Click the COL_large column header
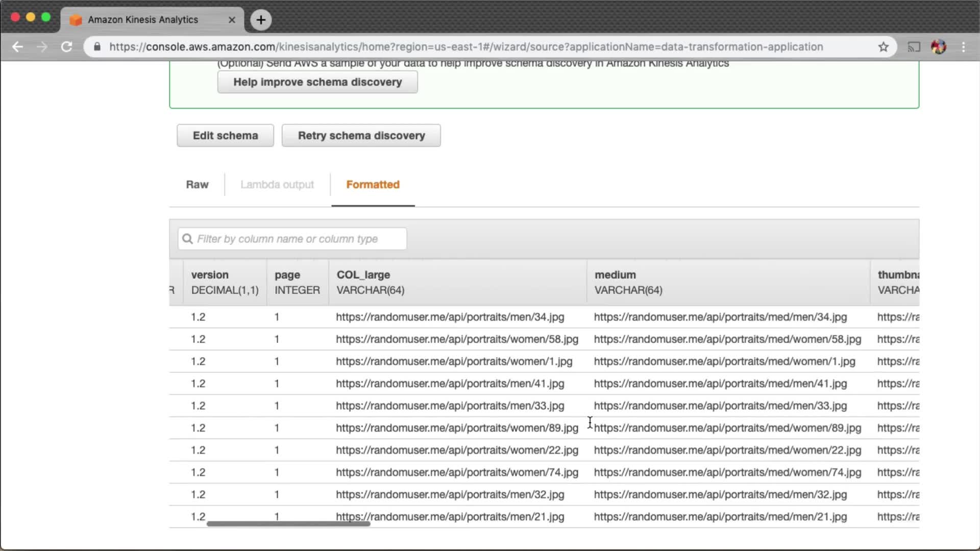The height and width of the screenshot is (551, 980). (x=363, y=275)
